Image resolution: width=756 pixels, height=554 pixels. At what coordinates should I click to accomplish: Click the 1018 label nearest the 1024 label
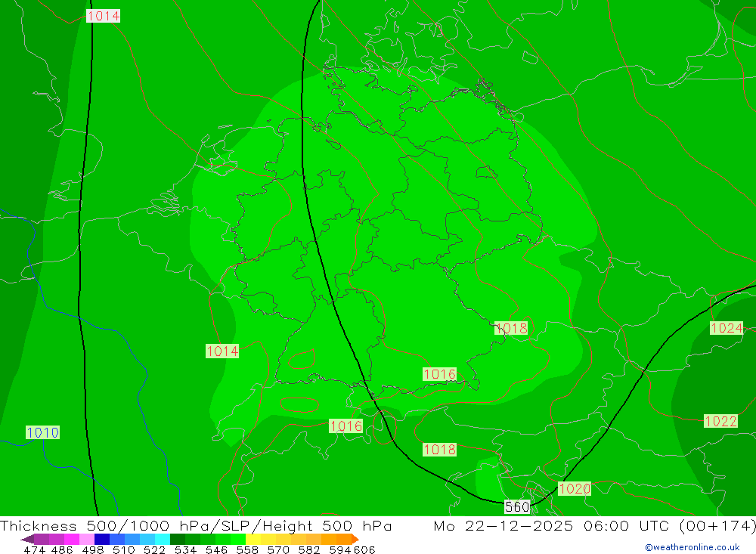[x=512, y=328]
